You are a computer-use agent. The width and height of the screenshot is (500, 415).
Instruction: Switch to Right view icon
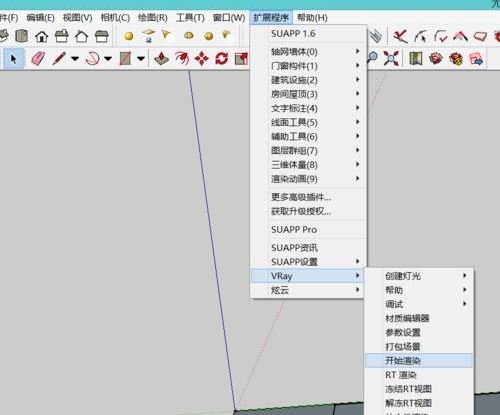click(62, 36)
